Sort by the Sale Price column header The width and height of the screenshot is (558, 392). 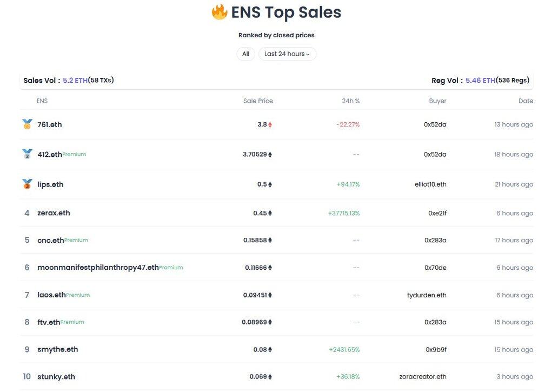pyautogui.click(x=258, y=101)
